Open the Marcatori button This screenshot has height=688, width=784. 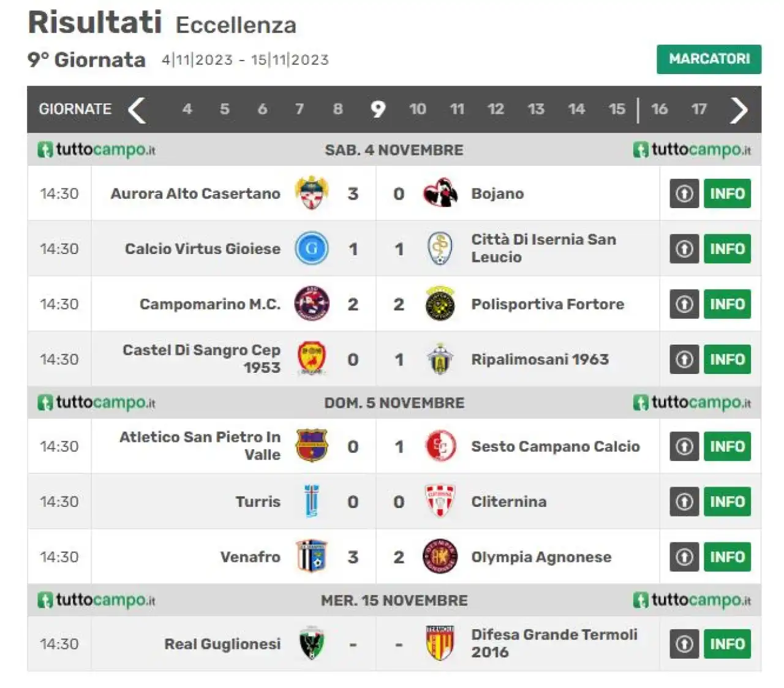[709, 59]
